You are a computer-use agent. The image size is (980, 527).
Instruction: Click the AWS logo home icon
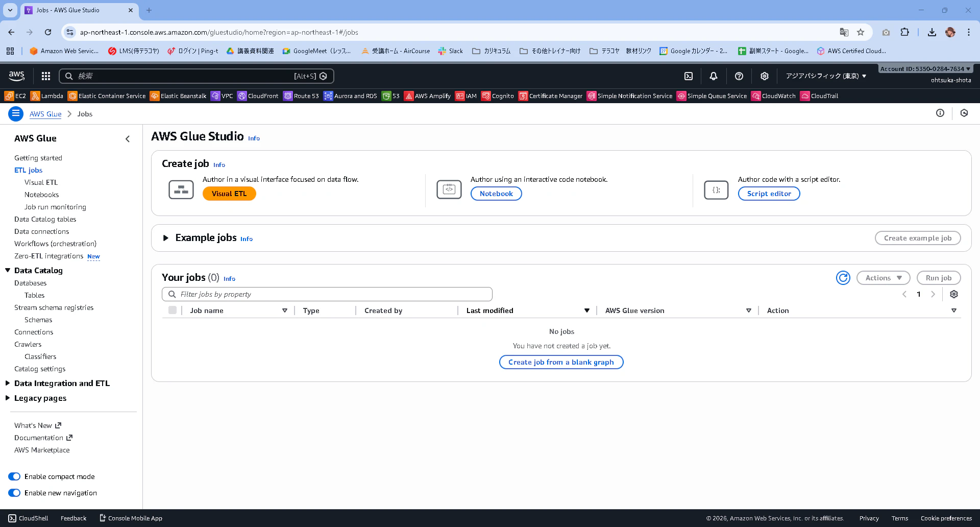[16, 76]
